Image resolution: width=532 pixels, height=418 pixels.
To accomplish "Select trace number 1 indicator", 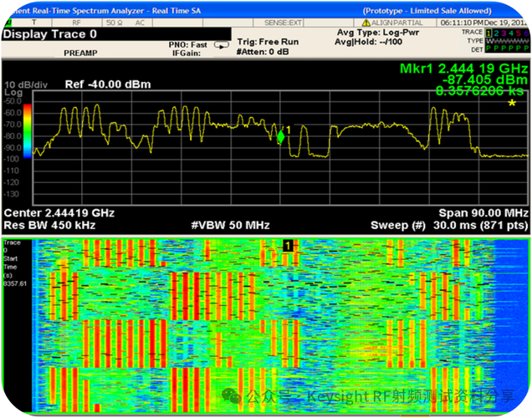I will click(x=489, y=33).
